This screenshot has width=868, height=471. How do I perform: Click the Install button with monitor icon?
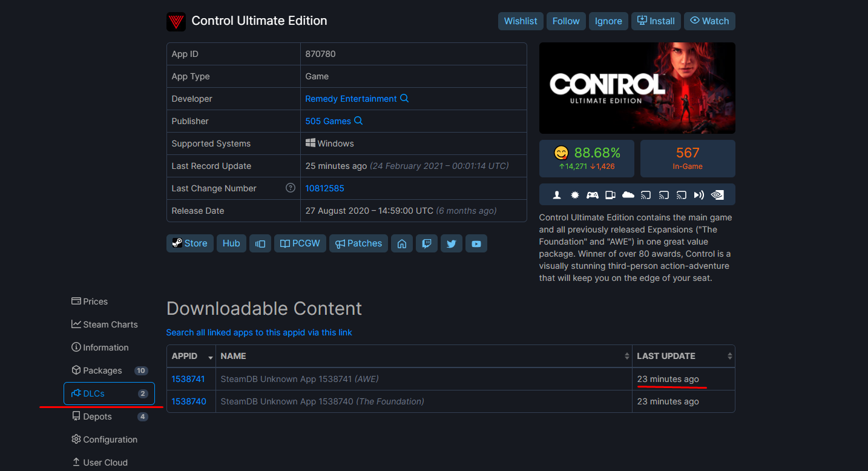point(656,21)
